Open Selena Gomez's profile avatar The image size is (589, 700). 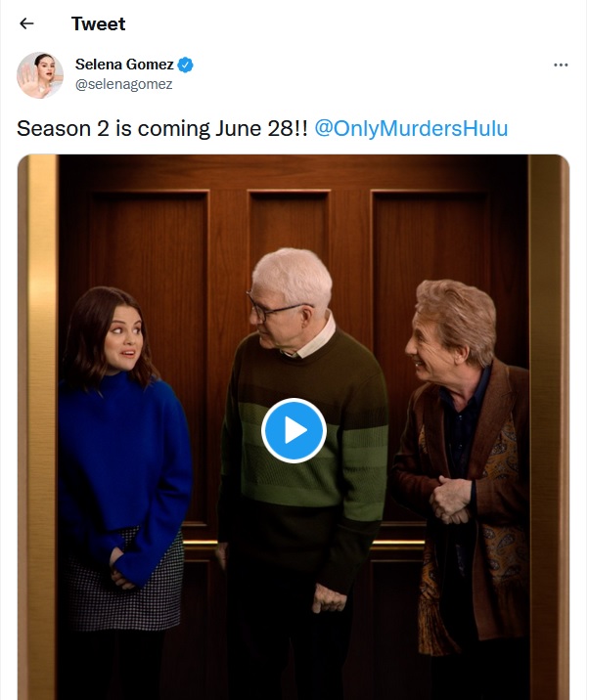pyautogui.click(x=40, y=74)
